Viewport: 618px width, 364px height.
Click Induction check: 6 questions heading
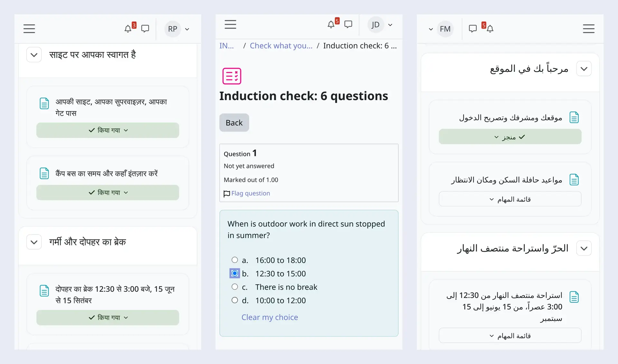[304, 96]
